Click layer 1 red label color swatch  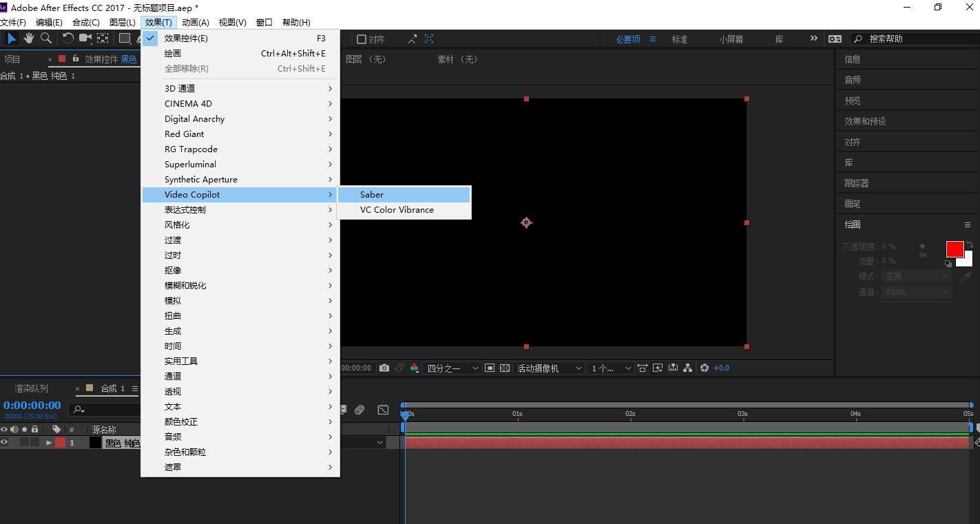click(61, 443)
